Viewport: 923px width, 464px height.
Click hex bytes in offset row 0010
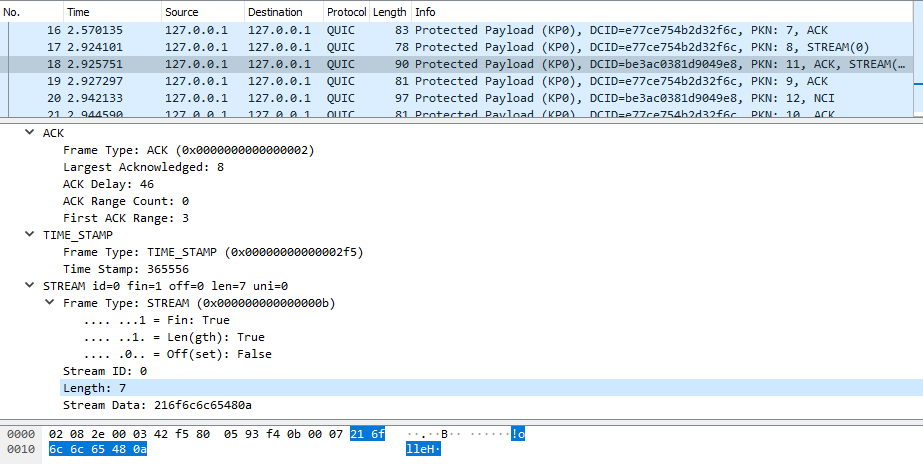[x=98, y=450]
